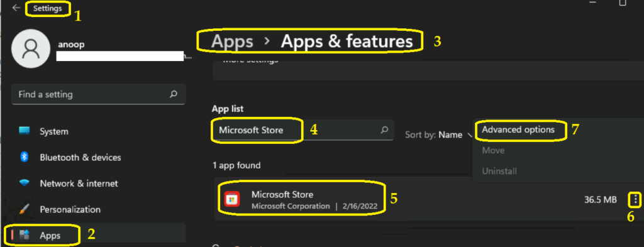Select the Personalization paintbrush icon
Viewport: 644px width, 247px height.
[x=25, y=209]
